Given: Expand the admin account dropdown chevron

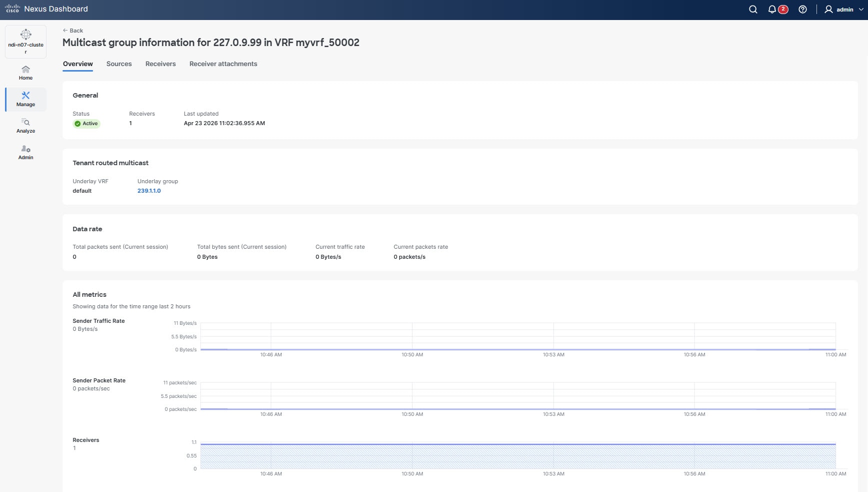Looking at the screenshot, I should pyautogui.click(x=861, y=10).
